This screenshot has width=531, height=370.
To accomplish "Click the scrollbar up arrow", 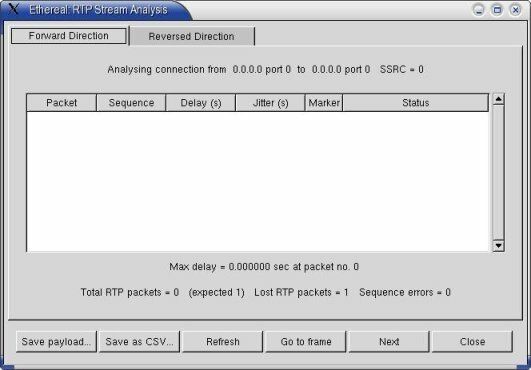I will click(x=498, y=99).
